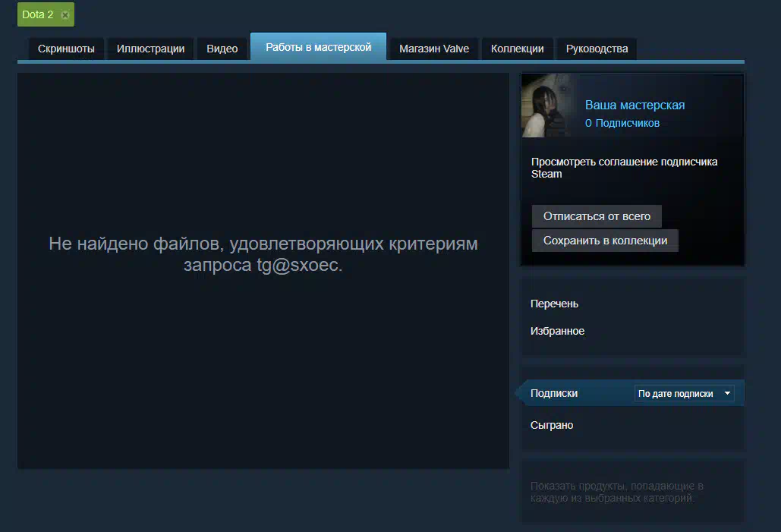Click the profile avatar thumbnail
Viewport: 781px width, 532px height.
pyautogui.click(x=546, y=105)
